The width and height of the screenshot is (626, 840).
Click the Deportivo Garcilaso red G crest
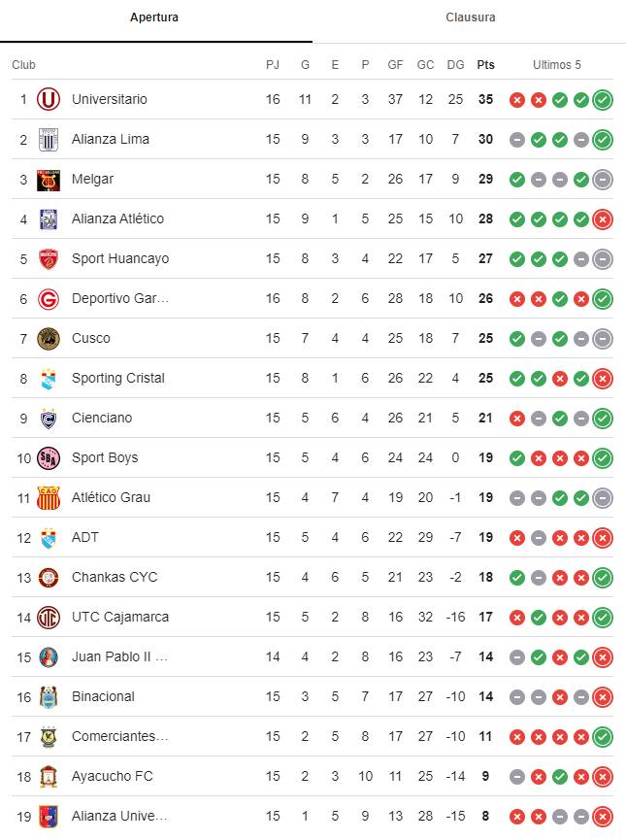(49, 299)
